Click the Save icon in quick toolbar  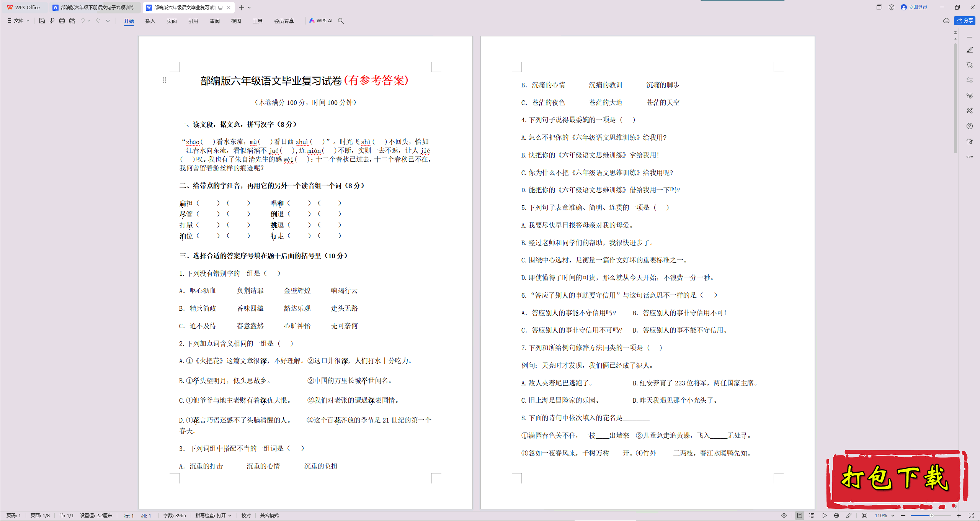42,21
